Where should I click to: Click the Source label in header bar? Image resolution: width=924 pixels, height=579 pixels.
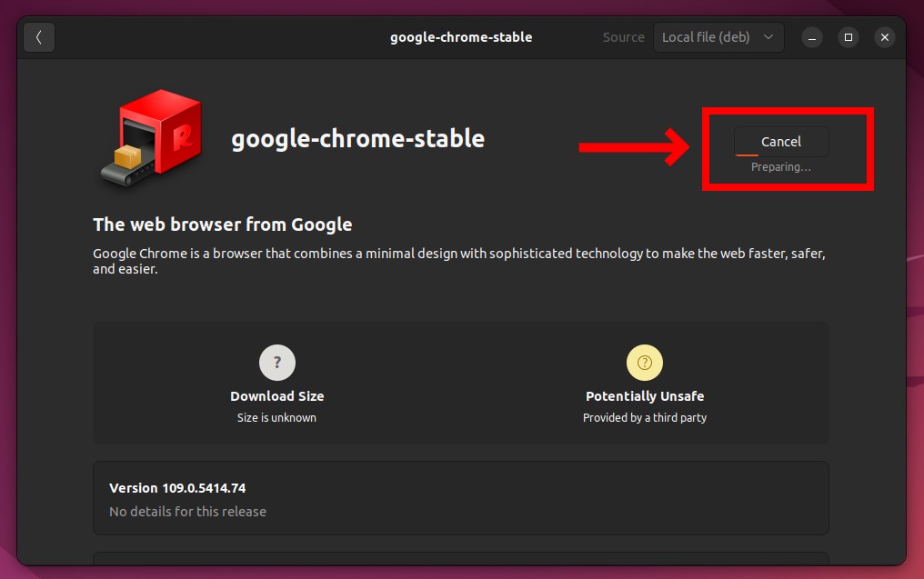(624, 37)
